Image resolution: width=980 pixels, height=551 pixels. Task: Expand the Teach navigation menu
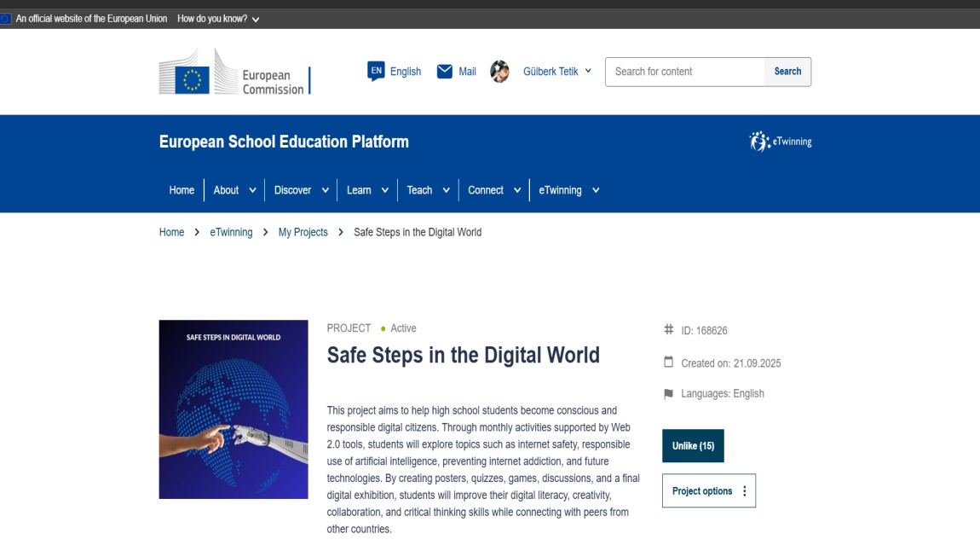pos(427,190)
